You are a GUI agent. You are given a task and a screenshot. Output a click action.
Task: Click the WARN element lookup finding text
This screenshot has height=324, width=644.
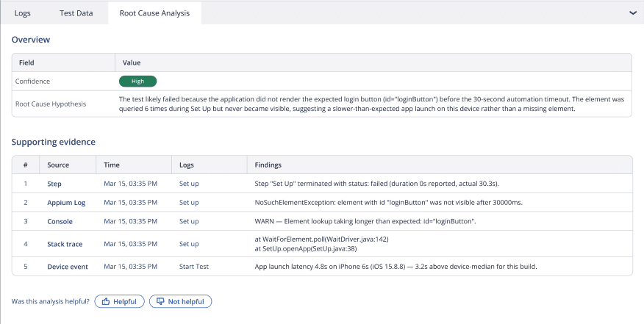pos(365,221)
